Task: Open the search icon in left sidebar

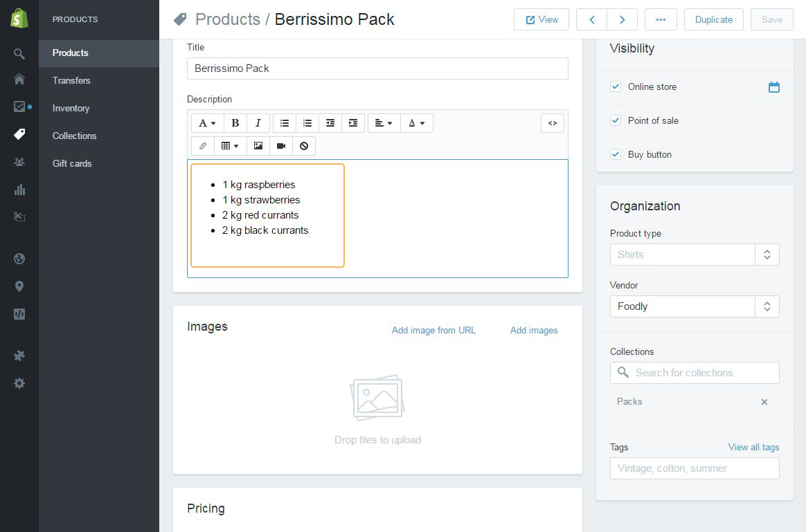Action: [x=19, y=54]
